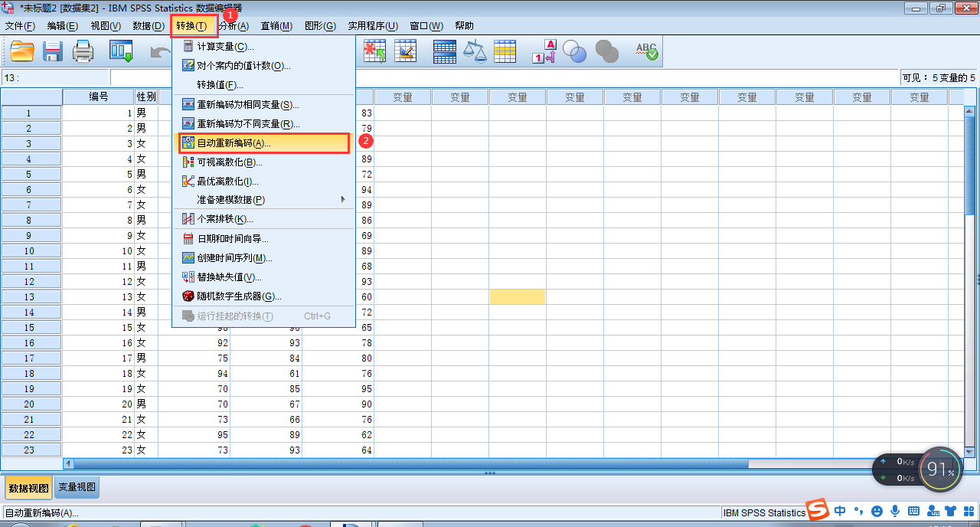Click the Open data document folder icon
Viewport: 980px width, 527px height.
pos(22,51)
